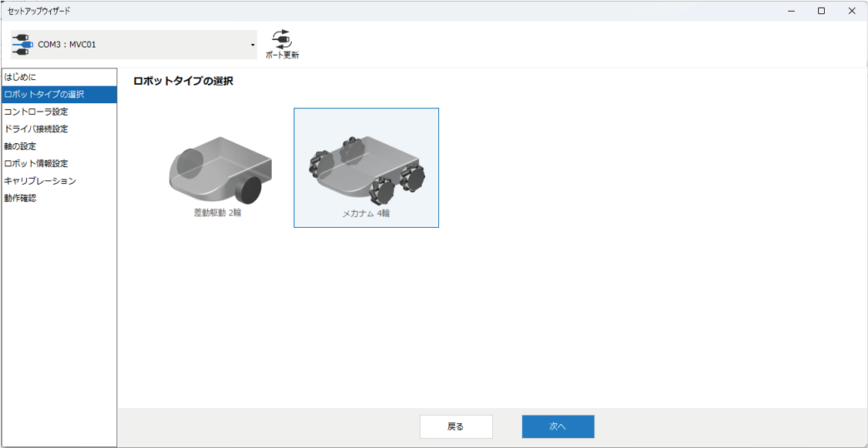868x448 pixels.
Task: Open ドライバ接続設定 step
Action: point(36,129)
